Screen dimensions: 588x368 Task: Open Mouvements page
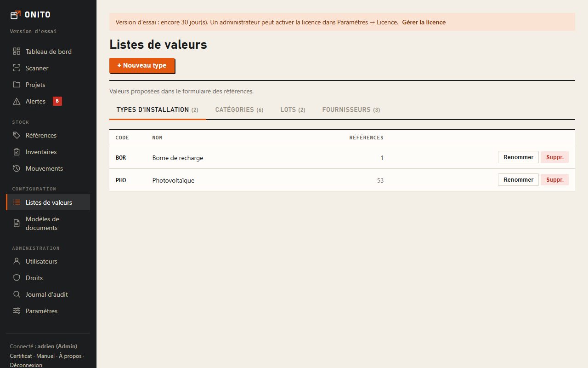pyautogui.click(x=48, y=168)
